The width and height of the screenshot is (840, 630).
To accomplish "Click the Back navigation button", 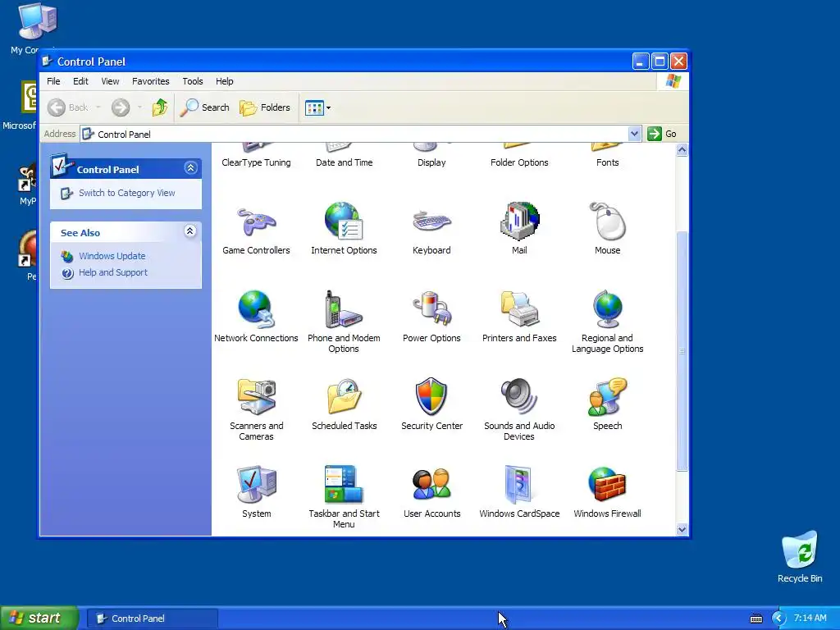I will point(68,107).
